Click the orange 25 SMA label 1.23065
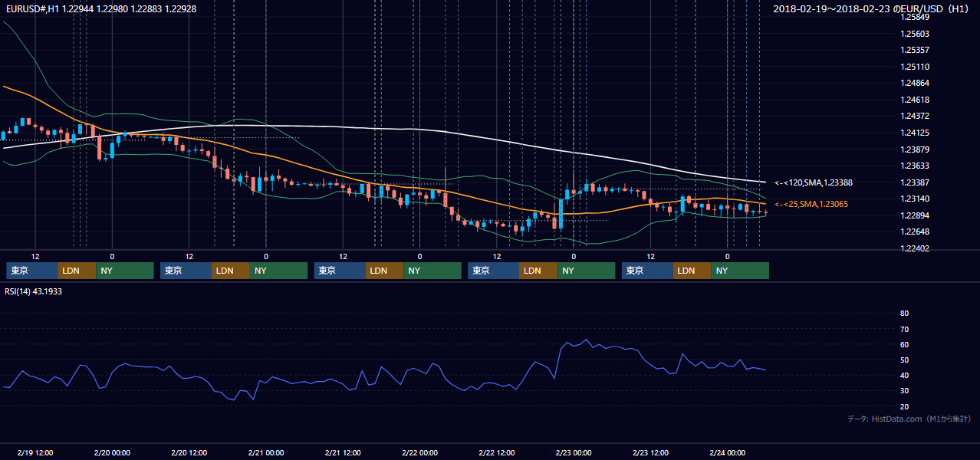 point(811,205)
